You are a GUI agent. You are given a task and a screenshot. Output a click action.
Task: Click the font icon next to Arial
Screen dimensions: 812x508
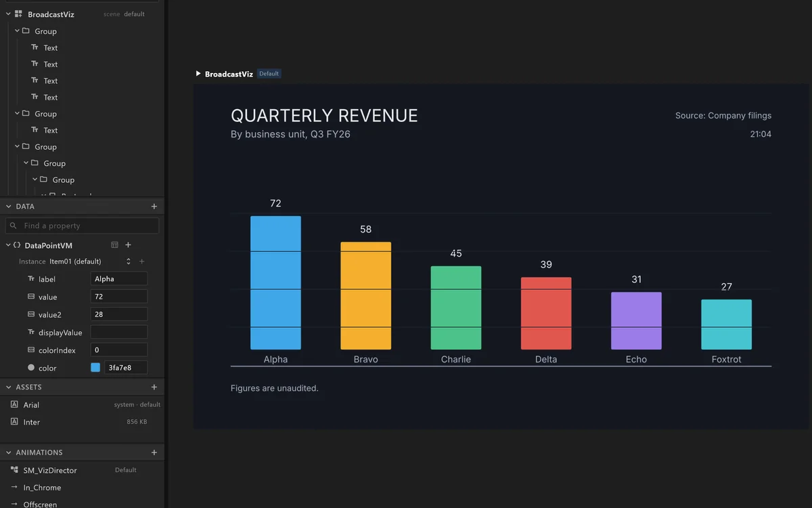pos(14,404)
